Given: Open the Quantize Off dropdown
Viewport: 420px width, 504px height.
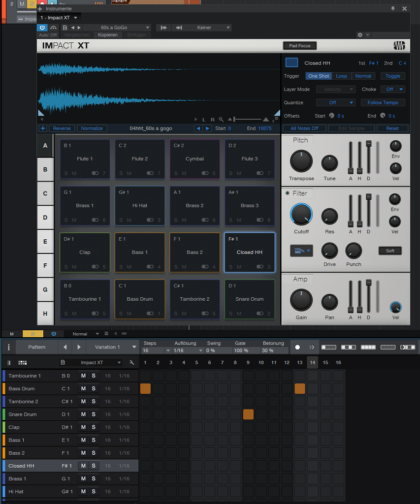Looking at the screenshot, I should point(336,102).
